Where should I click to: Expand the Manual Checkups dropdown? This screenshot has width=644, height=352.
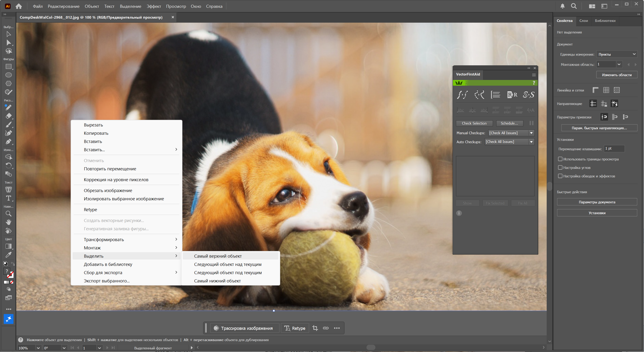coord(531,133)
